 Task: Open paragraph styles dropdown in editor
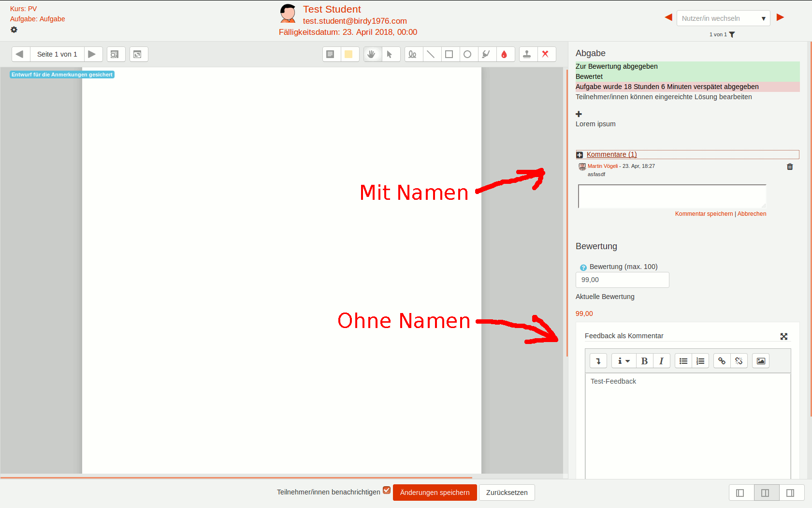tap(623, 361)
